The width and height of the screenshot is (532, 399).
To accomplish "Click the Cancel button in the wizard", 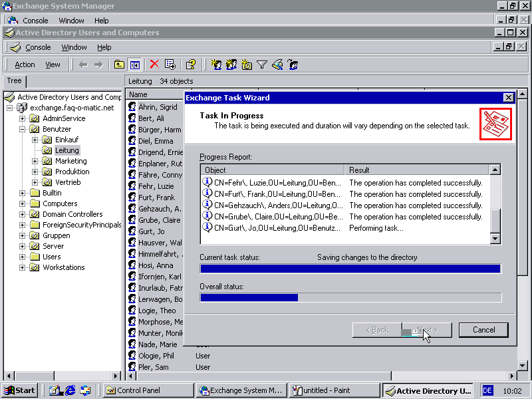I will click(483, 330).
